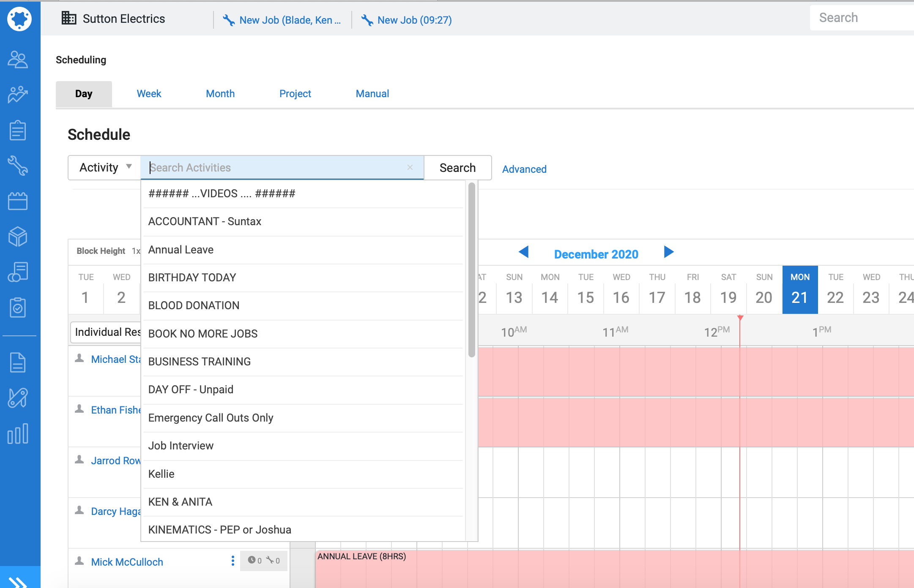Open the Advanced search link

pyautogui.click(x=524, y=169)
